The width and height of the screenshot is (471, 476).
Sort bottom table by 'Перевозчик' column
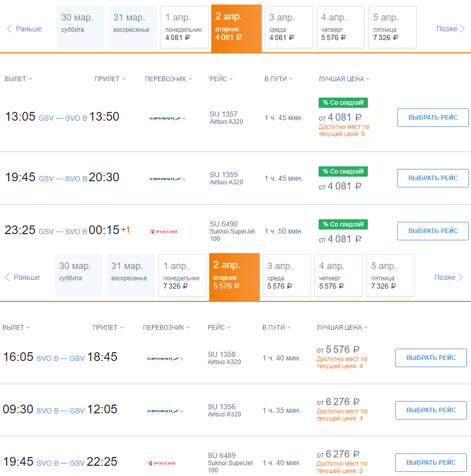pyautogui.click(x=166, y=328)
